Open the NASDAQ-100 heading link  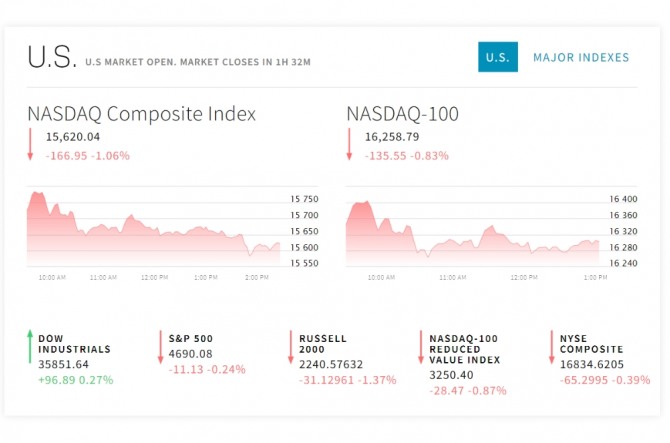coord(402,113)
